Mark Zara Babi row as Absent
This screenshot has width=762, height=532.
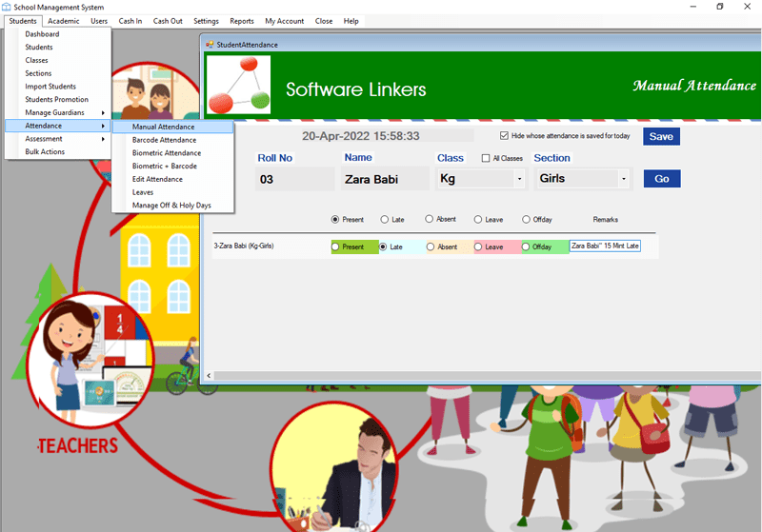coord(431,246)
